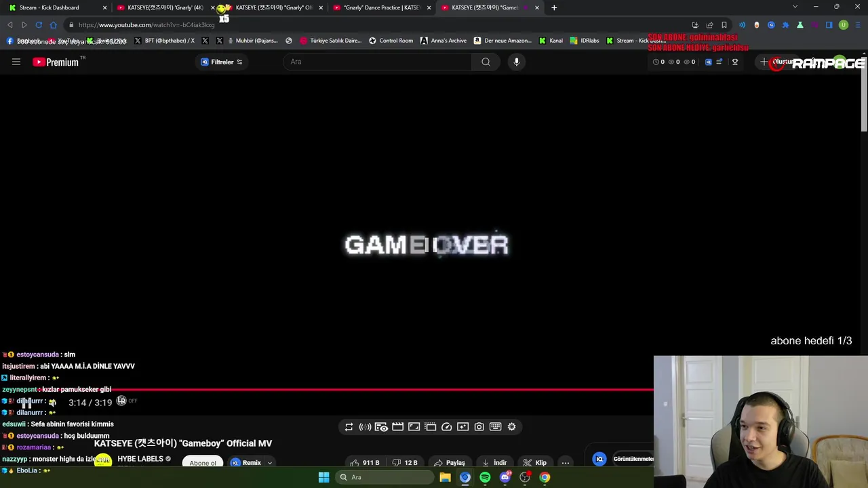Go to browser home page icon
This screenshot has width=868, height=488.
54,25
